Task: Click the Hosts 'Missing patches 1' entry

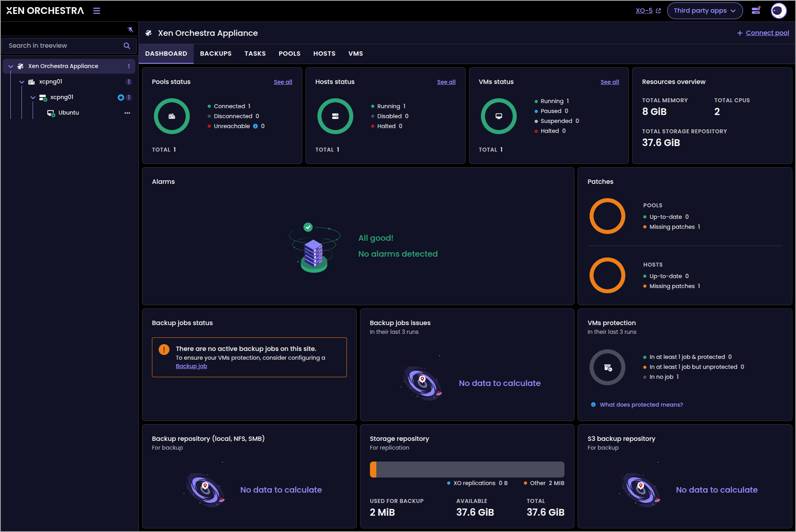Action: pos(672,286)
